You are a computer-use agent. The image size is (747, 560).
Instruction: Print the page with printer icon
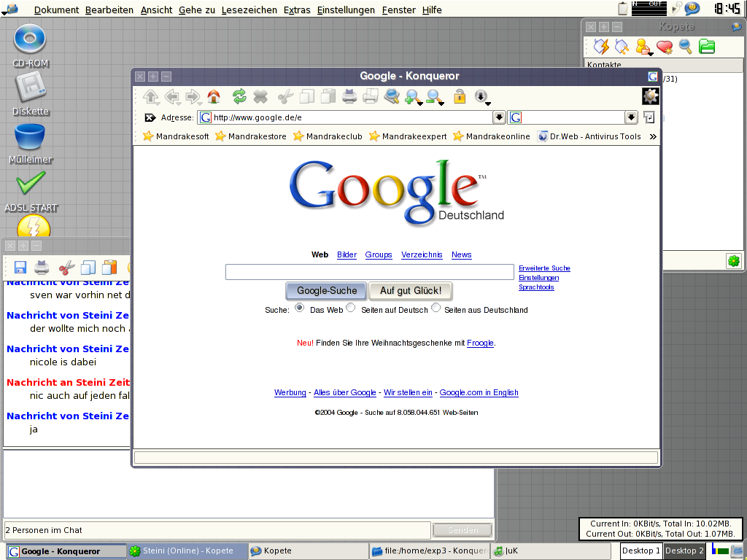pos(349,97)
